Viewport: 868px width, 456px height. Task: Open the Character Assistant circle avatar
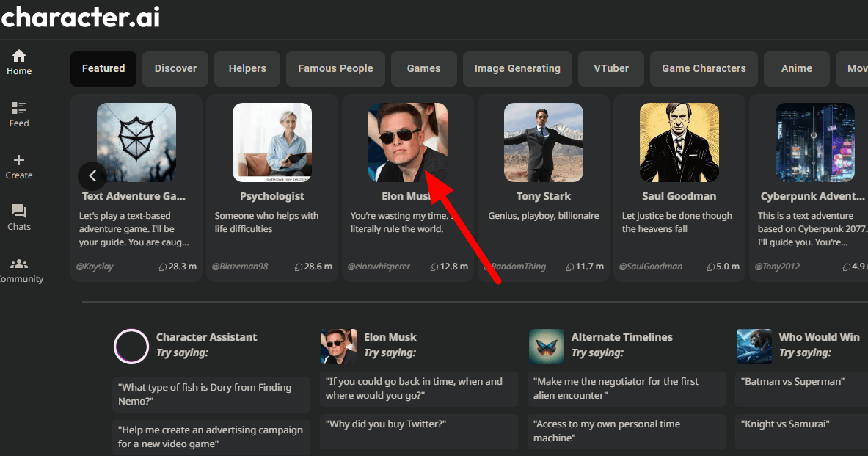coord(131,347)
